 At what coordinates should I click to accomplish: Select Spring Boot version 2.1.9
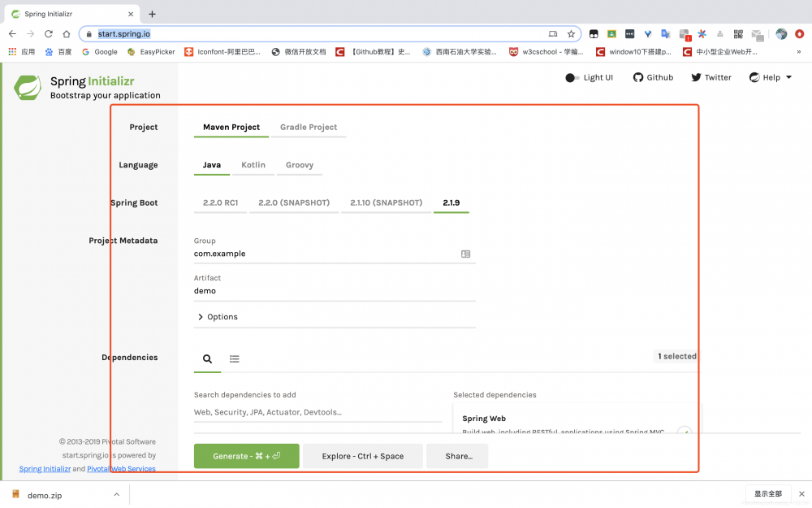point(451,203)
